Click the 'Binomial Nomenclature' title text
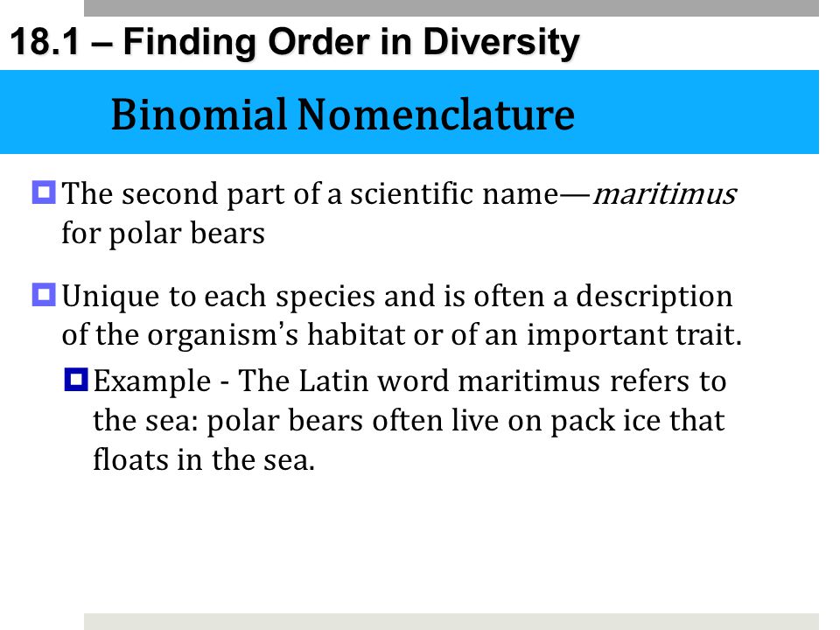840x630 pixels. pos(343,114)
